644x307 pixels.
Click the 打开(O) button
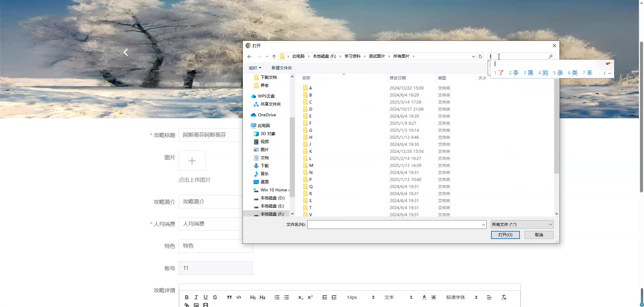505,235
